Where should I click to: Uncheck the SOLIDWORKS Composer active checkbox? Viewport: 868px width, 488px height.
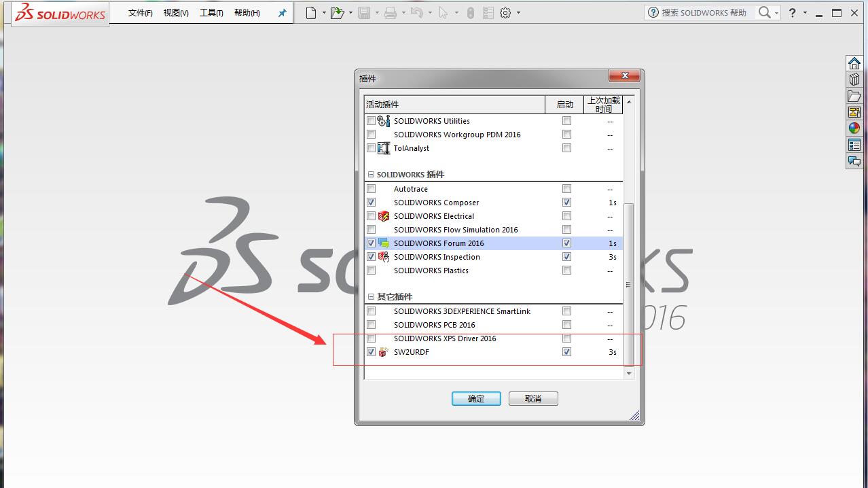371,203
